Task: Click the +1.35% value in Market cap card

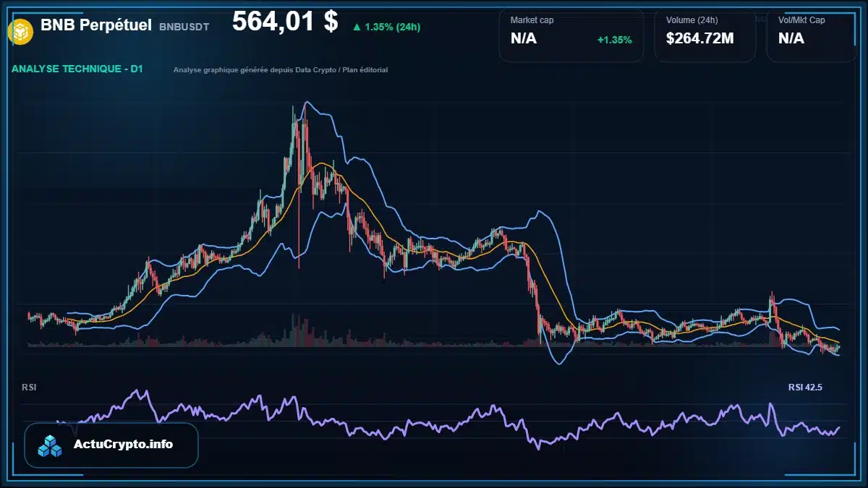Action: click(x=614, y=40)
